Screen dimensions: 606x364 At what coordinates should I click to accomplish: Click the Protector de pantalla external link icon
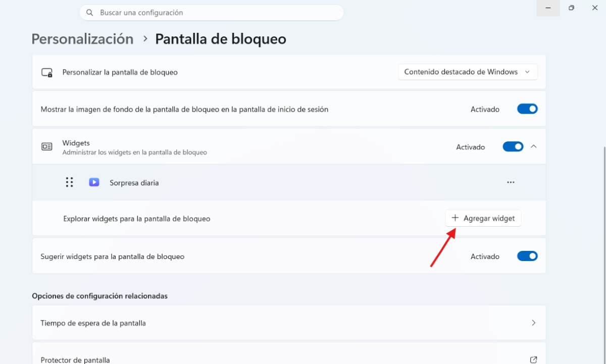click(533, 359)
